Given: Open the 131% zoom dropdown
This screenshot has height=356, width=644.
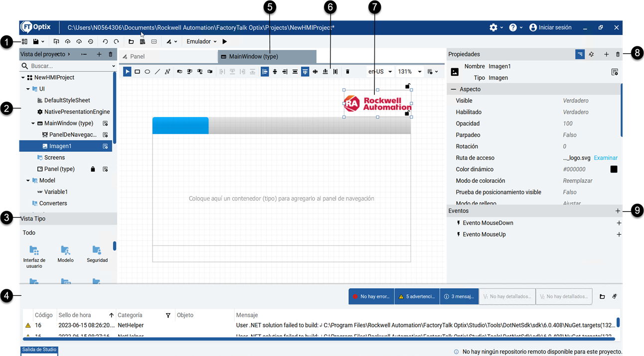Looking at the screenshot, I should click(410, 72).
